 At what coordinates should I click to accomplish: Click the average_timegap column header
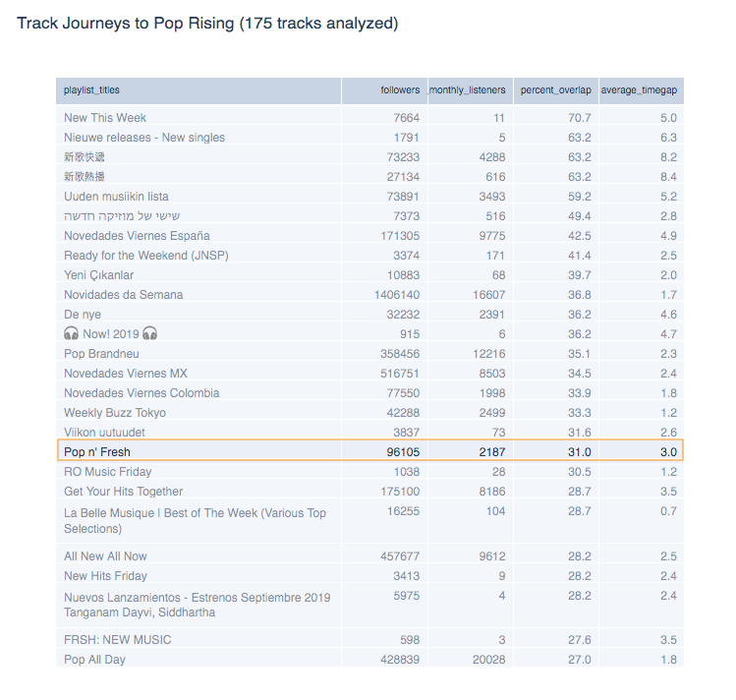click(x=639, y=90)
